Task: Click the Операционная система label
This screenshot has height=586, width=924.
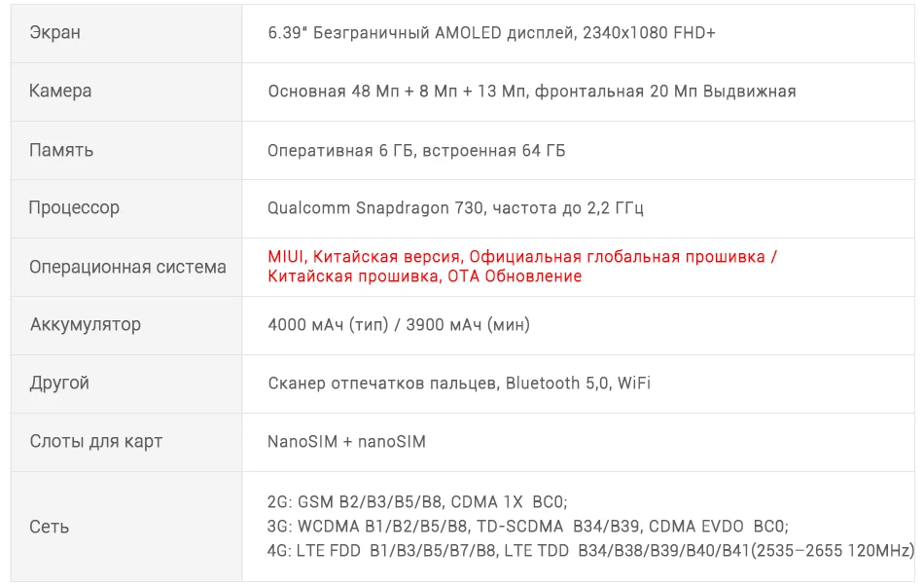Action: [127, 267]
